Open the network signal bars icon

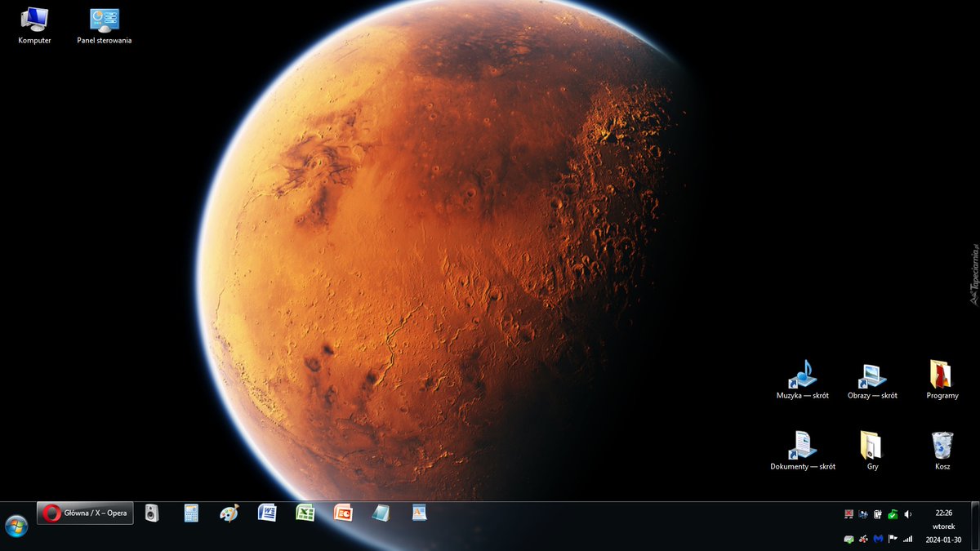point(908,539)
